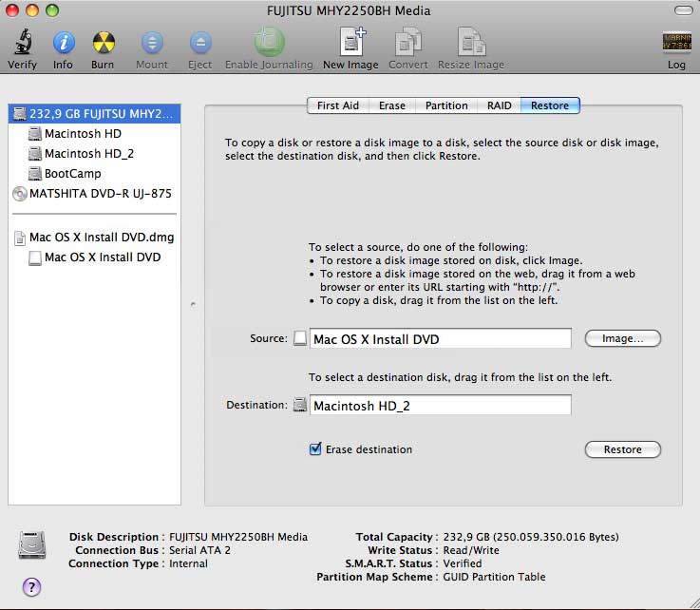
Task: Click the window resize grip corner
Action: (692, 602)
